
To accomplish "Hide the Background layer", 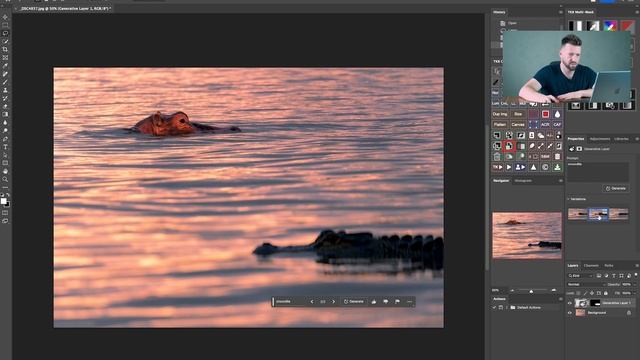I will (x=570, y=313).
